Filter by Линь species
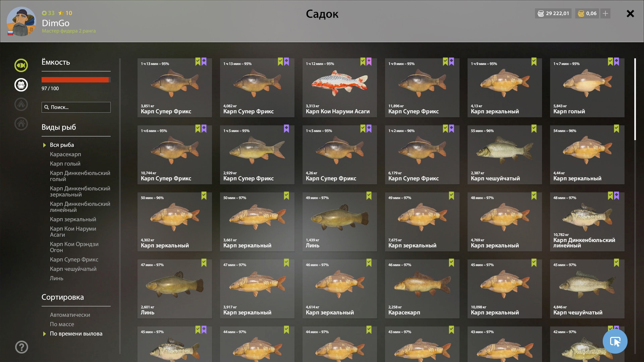The width and height of the screenshot is (644, 362). pyautogui.click(x=57, y=278)
